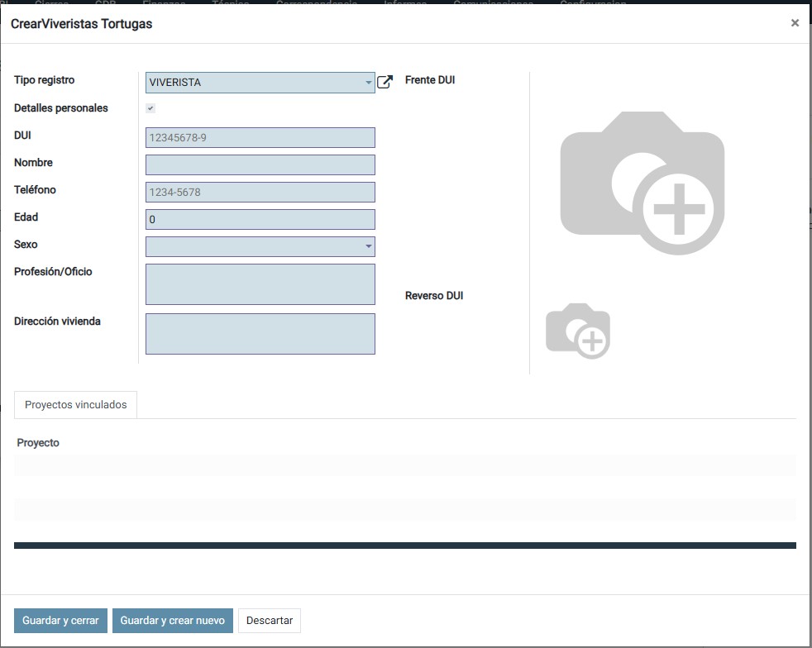Toggle Detalles personales checkbox

pos(150,108)
